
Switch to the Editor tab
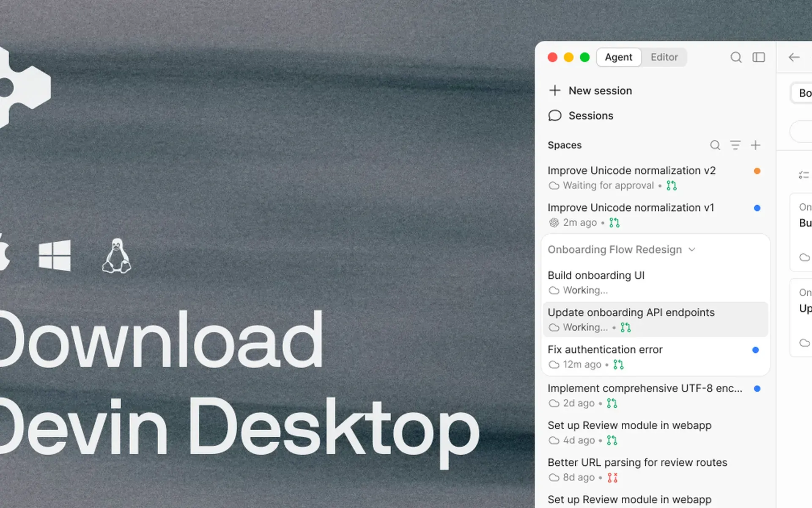point(664,57)
